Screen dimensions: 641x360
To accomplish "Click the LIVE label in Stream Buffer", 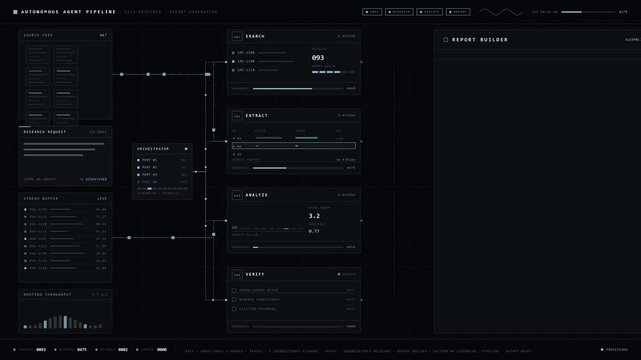I will coord(102,199).
